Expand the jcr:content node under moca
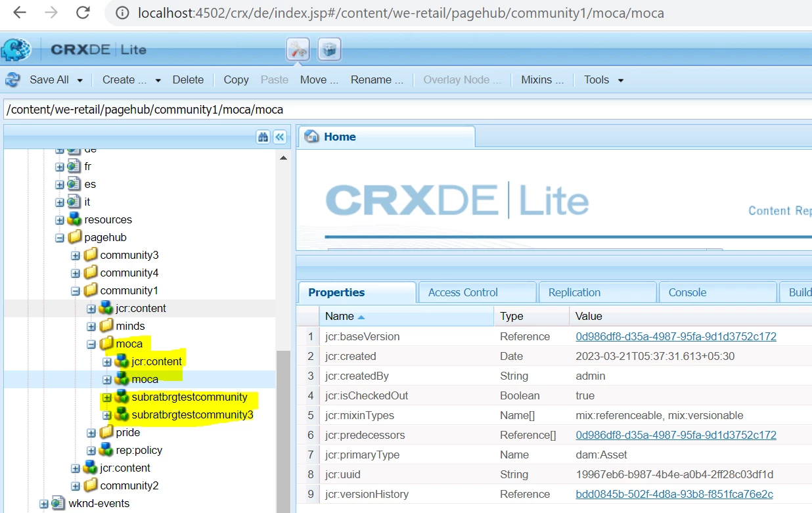 click(x=107, y=362)
